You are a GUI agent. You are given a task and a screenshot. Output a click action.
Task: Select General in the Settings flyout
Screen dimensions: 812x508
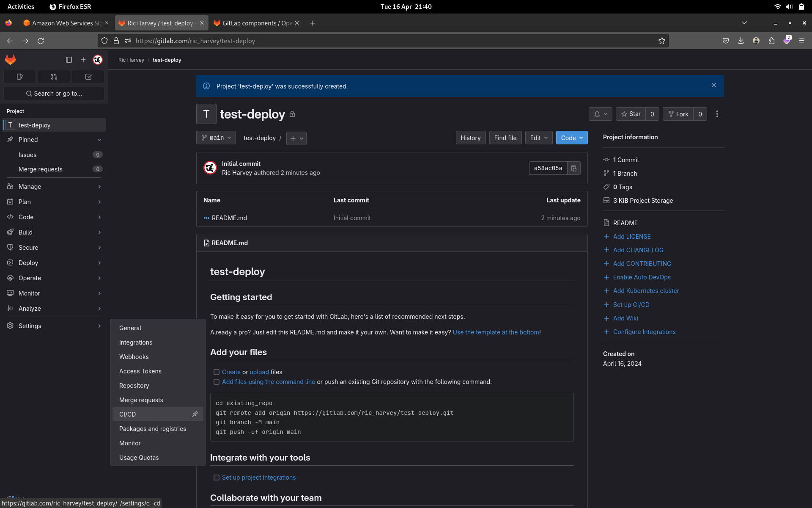click(158, 328)
